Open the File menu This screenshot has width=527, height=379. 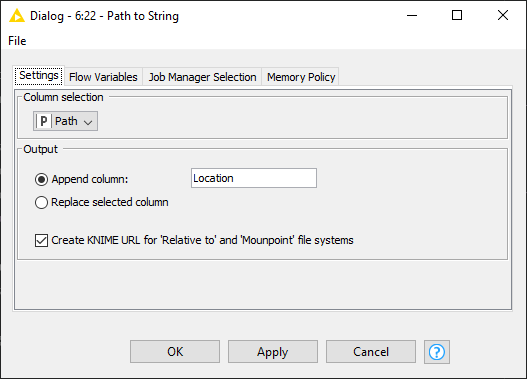tap(17, 41)
